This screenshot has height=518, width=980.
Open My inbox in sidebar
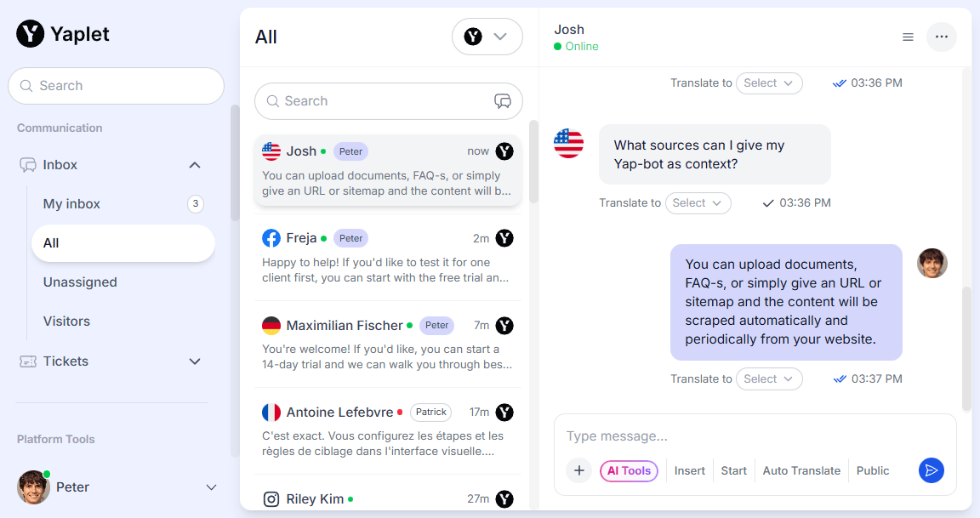71,204
